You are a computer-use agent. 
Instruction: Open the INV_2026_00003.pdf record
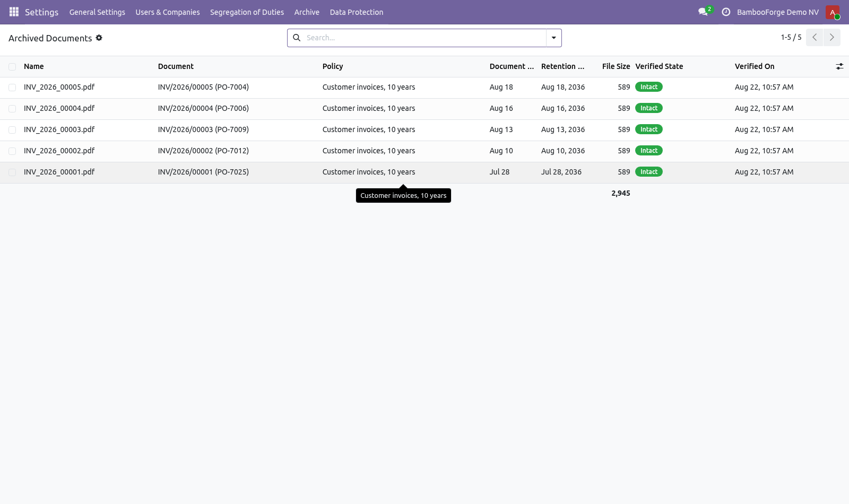(59, 129)
